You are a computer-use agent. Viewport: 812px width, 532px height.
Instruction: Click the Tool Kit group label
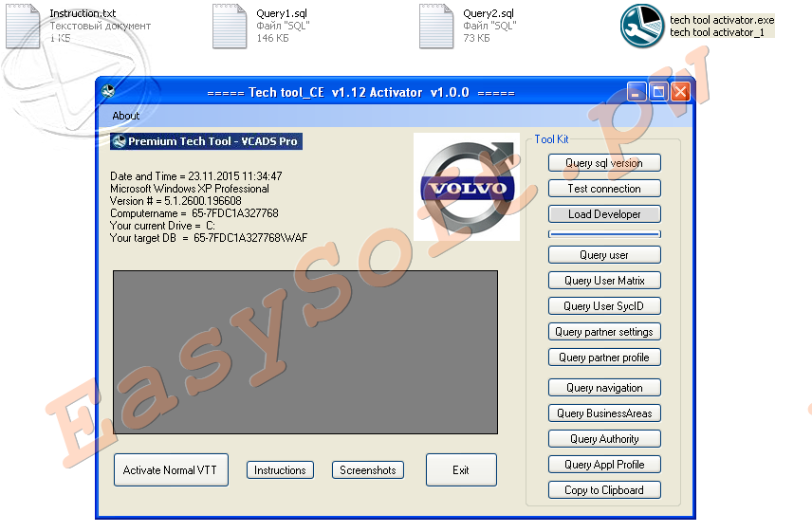click(551, 139)
